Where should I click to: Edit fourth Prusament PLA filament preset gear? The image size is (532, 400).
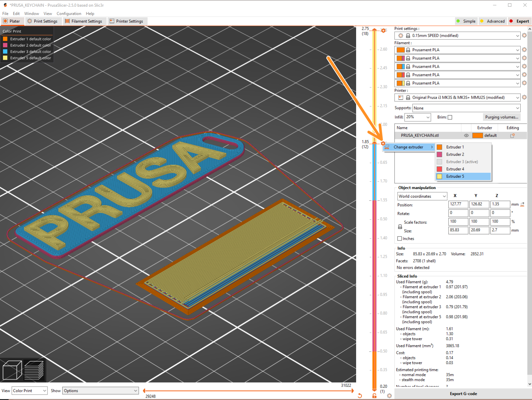pyautogui.click(x=524, y=75)
